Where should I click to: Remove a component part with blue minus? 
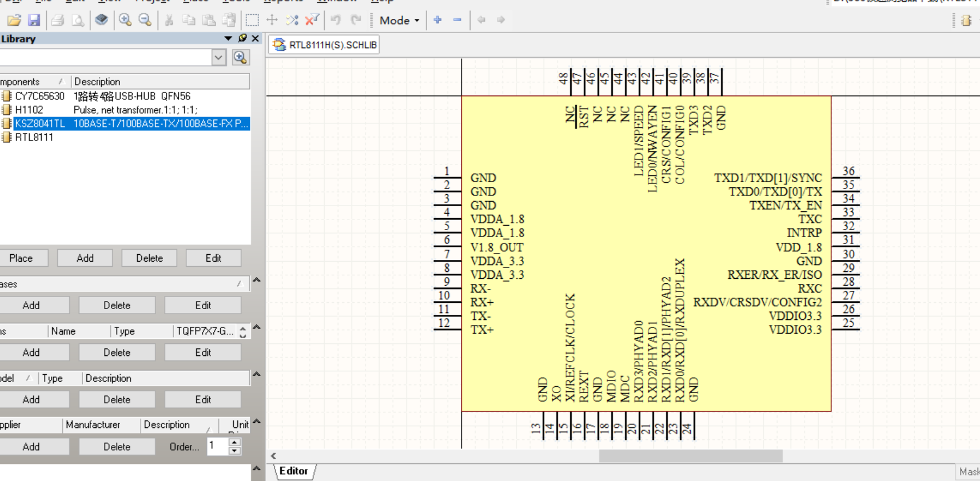point(457,20)
